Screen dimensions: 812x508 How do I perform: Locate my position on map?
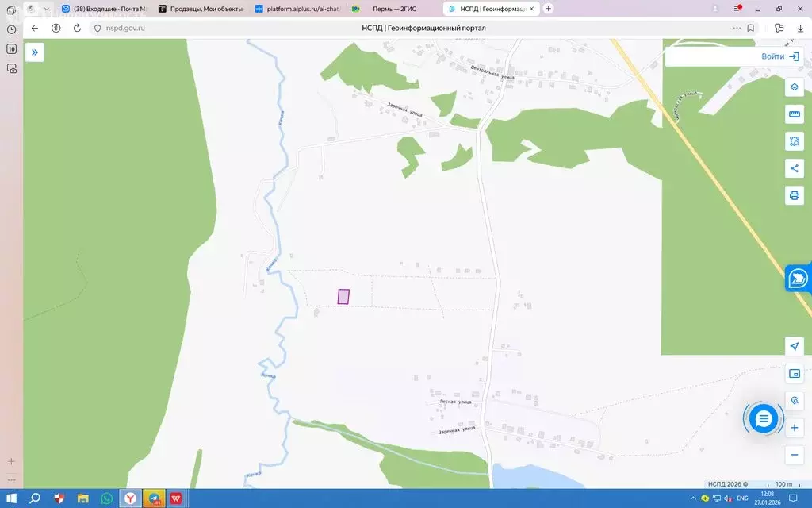pyautogui.click(x=794, y=346)
